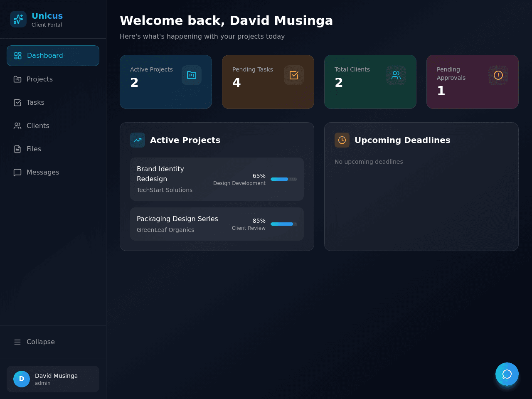
Task: Open the Brand Identity Redesign project
Action: coord(217,179)
